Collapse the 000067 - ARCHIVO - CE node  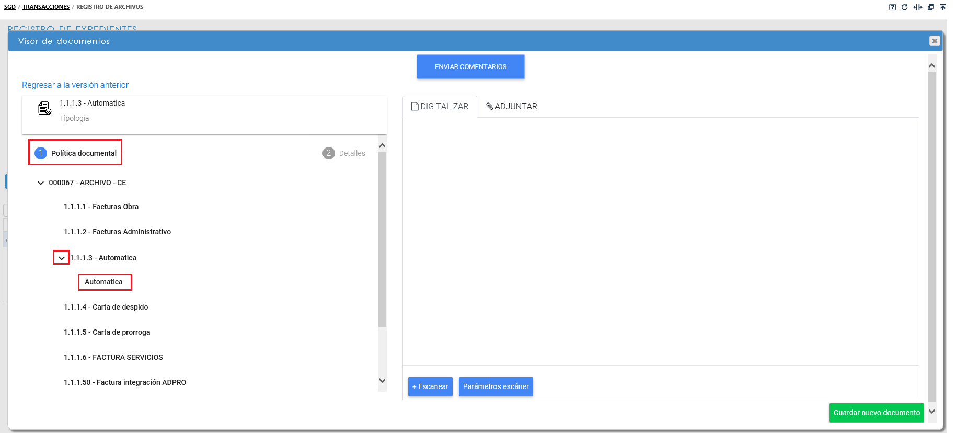[x=41, y=183]
